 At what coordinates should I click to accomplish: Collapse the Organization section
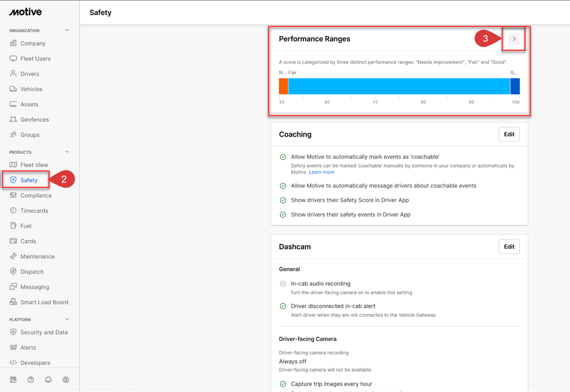coord(67,30)
